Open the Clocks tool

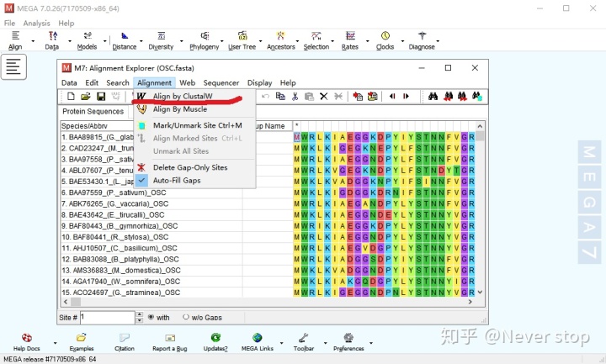tap(385, 40)
